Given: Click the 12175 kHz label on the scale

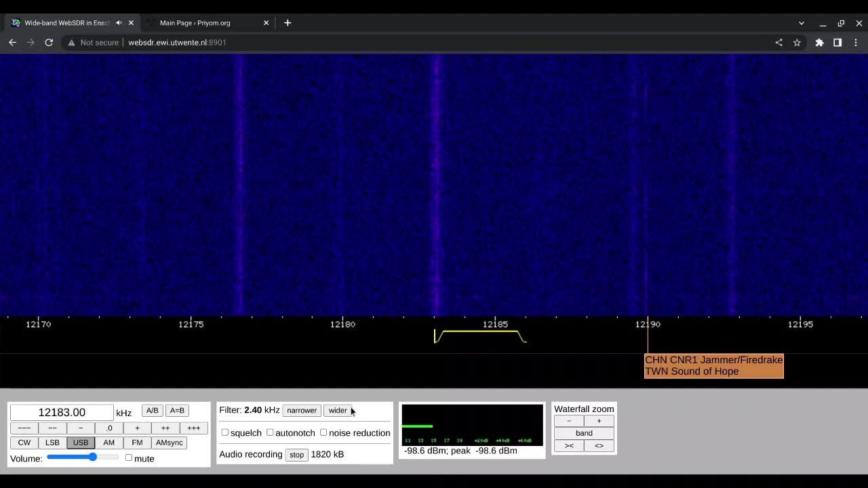Looking at the screenshot, I should (x=191, y=324).
